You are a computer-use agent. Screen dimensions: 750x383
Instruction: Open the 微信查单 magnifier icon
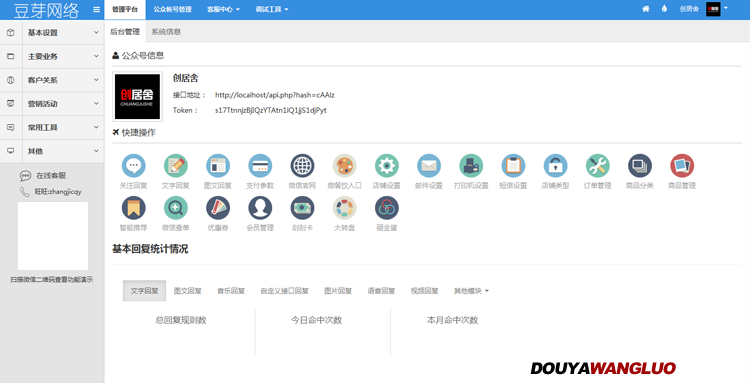click(x=176, y=208)
